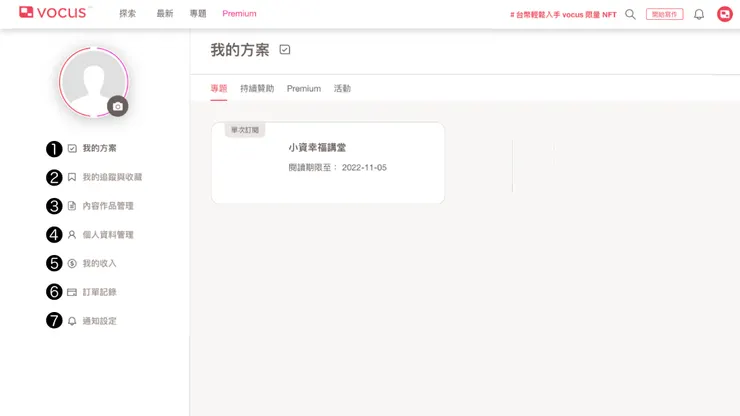Open 通知設定 in the sidebar

click(100, 321)
